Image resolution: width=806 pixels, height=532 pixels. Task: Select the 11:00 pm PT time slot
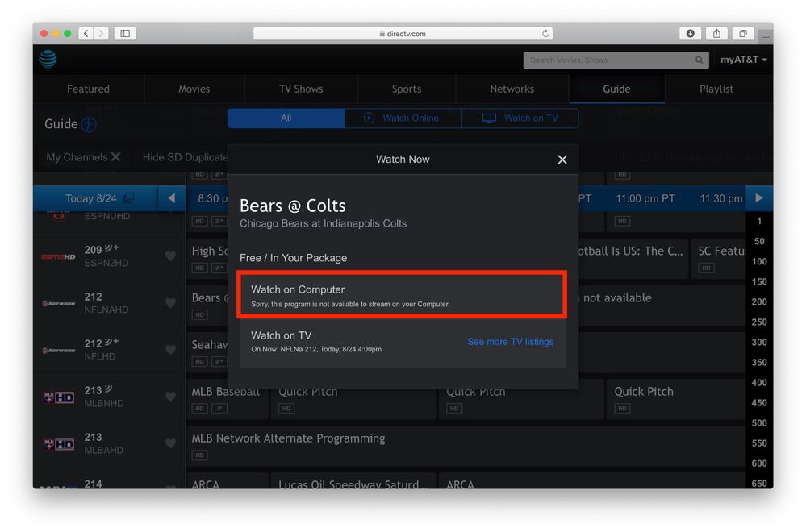click(x=645, y=199)
